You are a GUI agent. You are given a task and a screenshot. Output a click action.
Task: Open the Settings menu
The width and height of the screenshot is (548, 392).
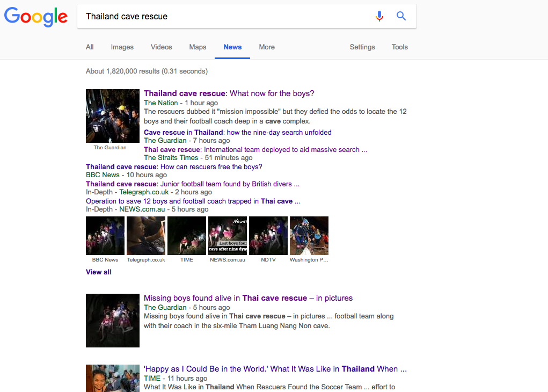362,47
